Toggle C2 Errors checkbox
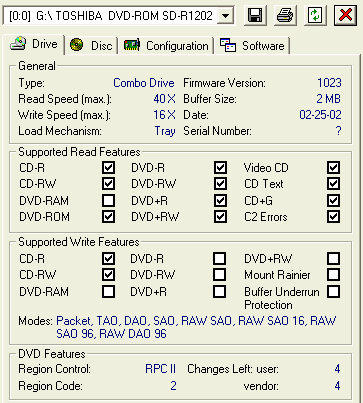Viewport: 363px width, 403px height. [333, 217]
